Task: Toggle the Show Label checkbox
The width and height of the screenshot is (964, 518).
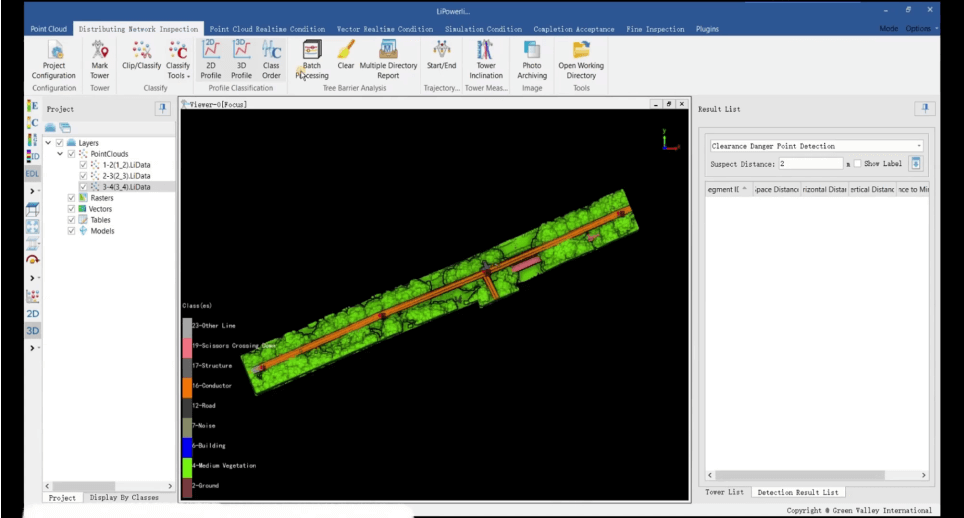Action: pos(857,164)
